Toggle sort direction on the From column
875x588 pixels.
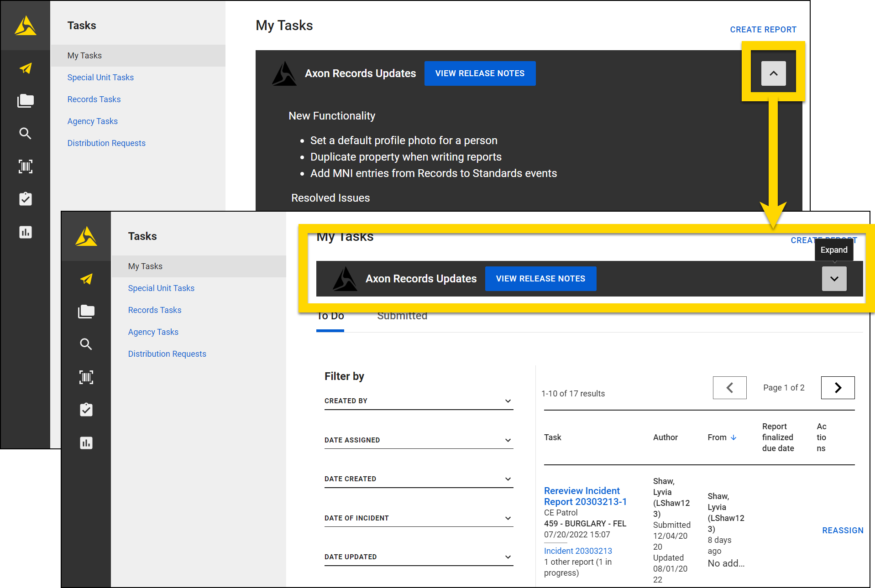(734, 437)
